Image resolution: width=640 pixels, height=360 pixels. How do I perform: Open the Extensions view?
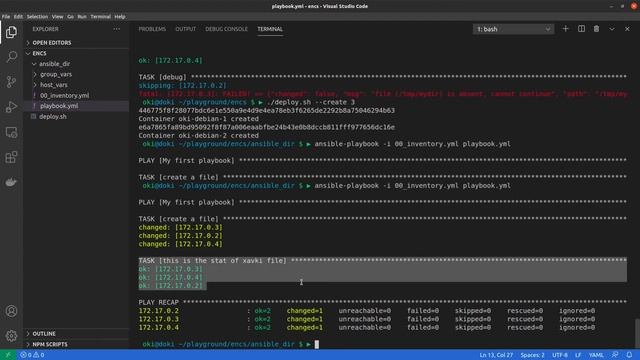click(x=11, y=157)
